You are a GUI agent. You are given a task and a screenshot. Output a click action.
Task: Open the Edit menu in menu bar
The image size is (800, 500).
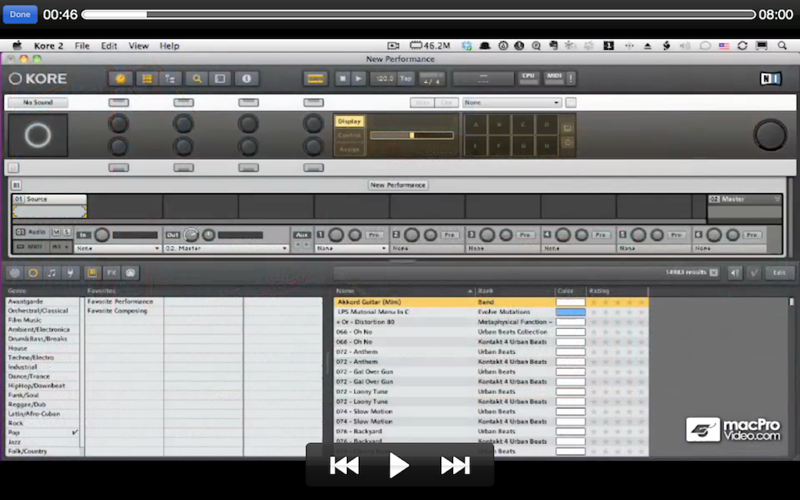(109, 46)
